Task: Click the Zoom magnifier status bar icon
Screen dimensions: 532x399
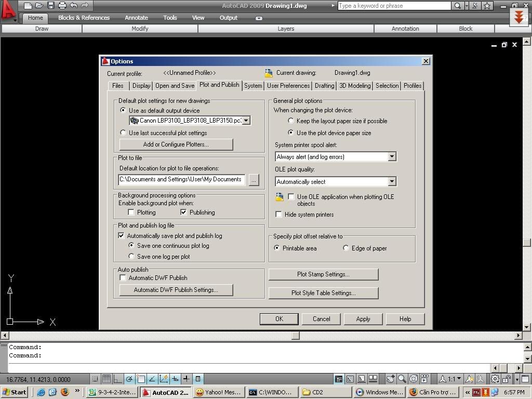Action: tap(402, 379)
